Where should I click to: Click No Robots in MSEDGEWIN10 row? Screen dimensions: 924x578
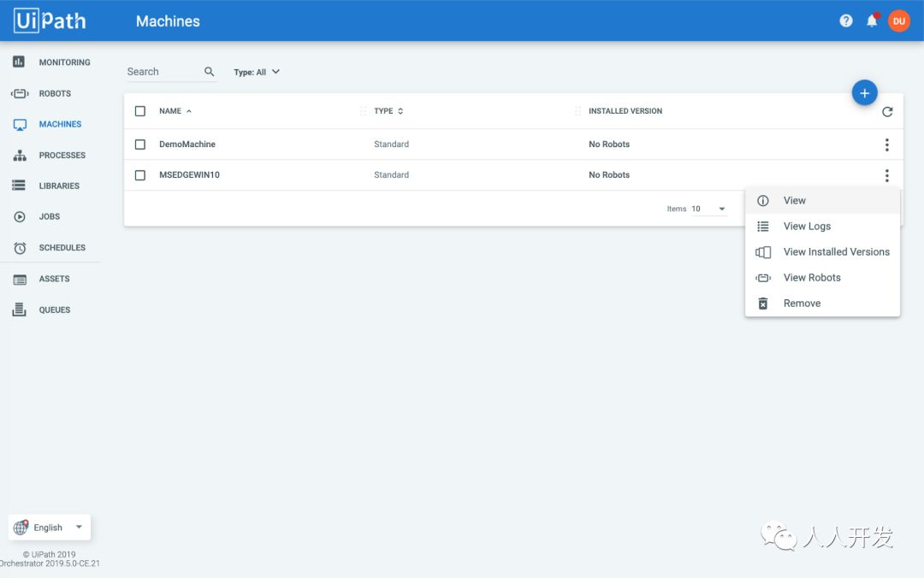tap(609, 175)
